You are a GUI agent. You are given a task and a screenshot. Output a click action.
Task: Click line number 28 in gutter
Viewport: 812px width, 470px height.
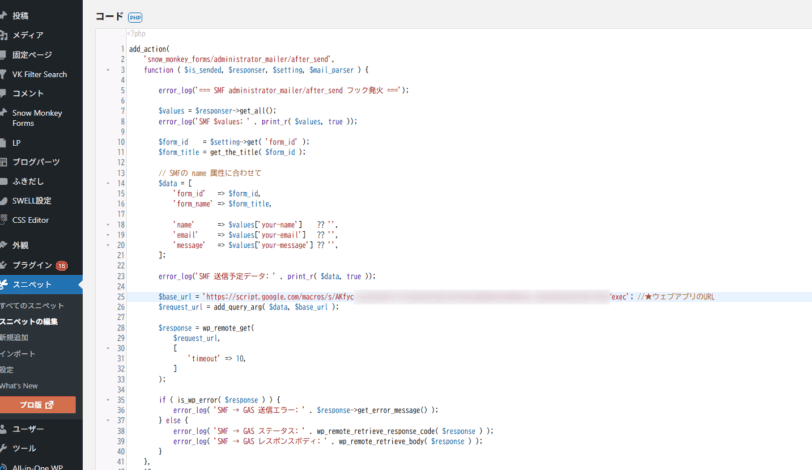(x=121, y=328)
